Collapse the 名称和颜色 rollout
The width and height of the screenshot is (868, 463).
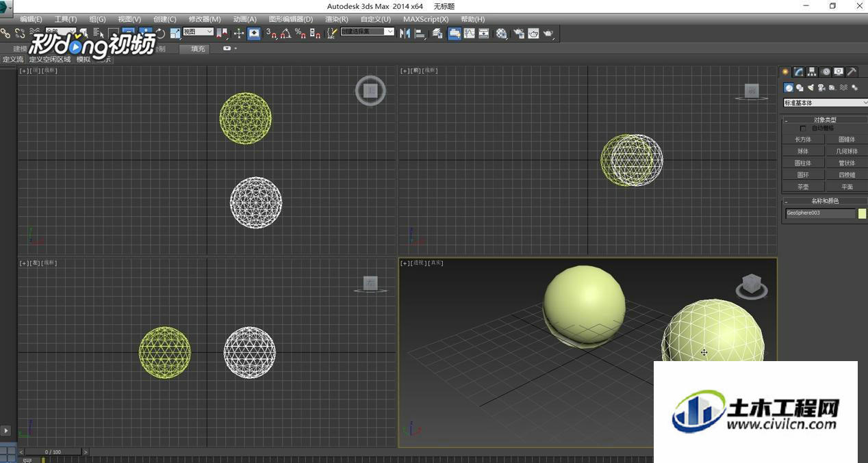click(825, 201)
